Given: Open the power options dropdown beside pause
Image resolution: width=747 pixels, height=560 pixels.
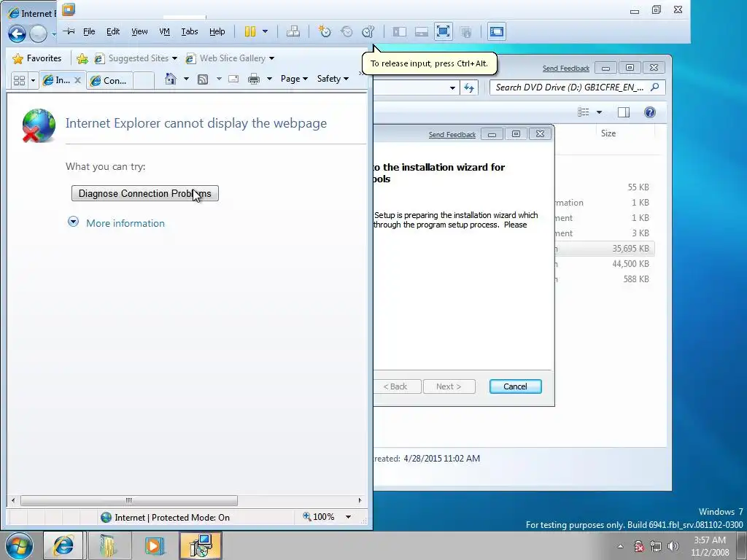Looking at the screenshot, I should (x=266, y=31).
